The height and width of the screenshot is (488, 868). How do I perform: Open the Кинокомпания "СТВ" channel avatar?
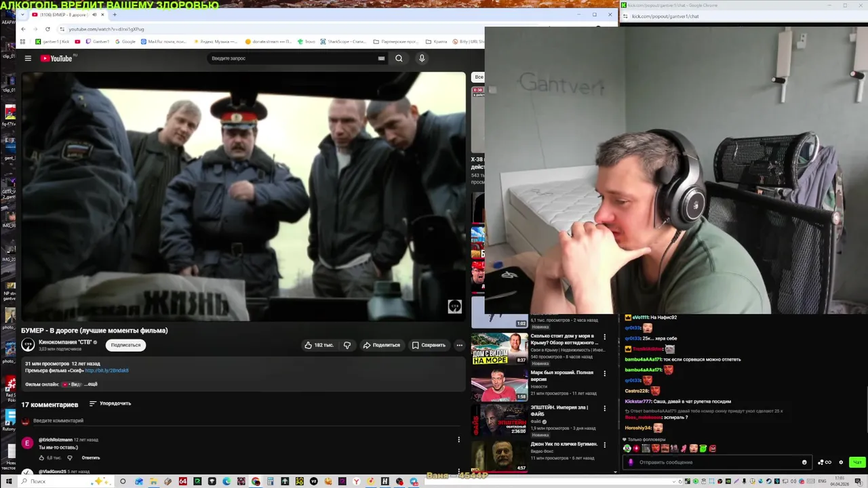point(28,345)
